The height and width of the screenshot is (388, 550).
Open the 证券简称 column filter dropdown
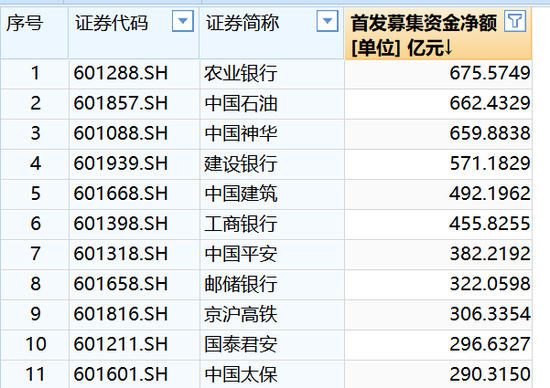327,21
